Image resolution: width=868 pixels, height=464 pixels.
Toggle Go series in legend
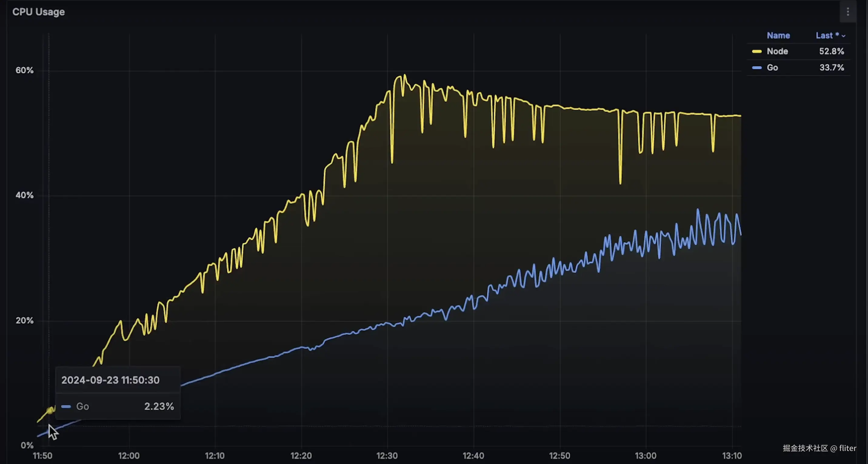click(772, 68)
